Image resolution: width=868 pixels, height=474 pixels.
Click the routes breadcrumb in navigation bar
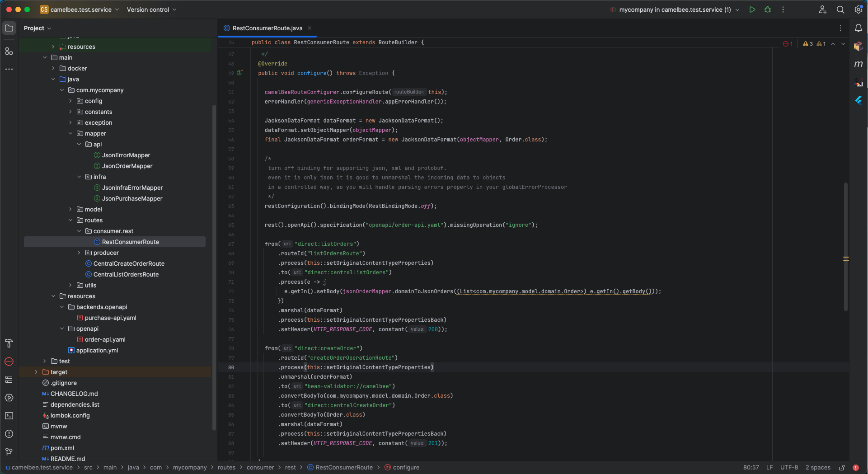click(x=226, y=468)
